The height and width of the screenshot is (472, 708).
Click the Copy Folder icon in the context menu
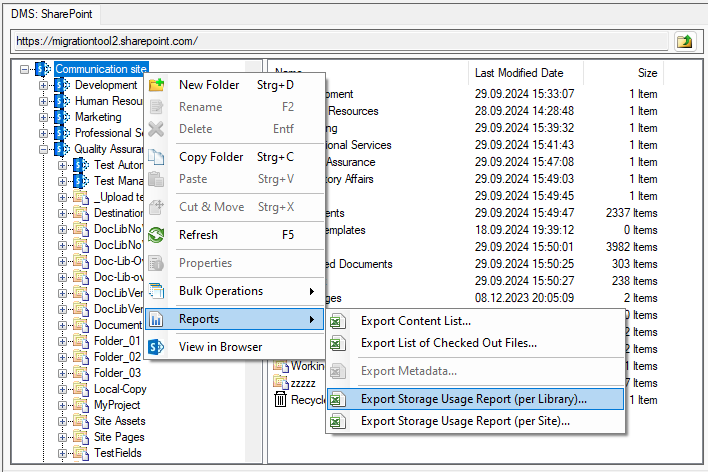pos(156,157)
